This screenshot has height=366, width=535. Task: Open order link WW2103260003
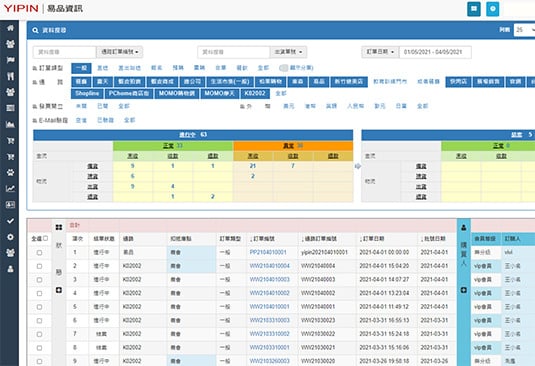pos(270,361)
